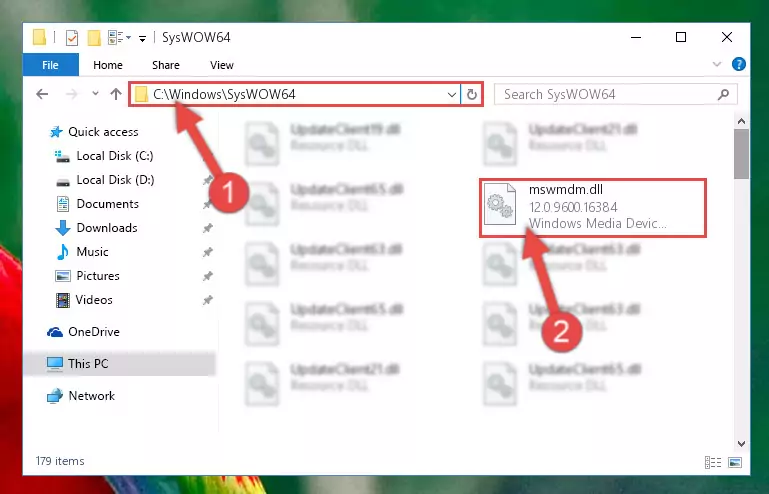Screen dimensions: 769x494
Task: Click the Quick access star icon
Action: (56, 132)
